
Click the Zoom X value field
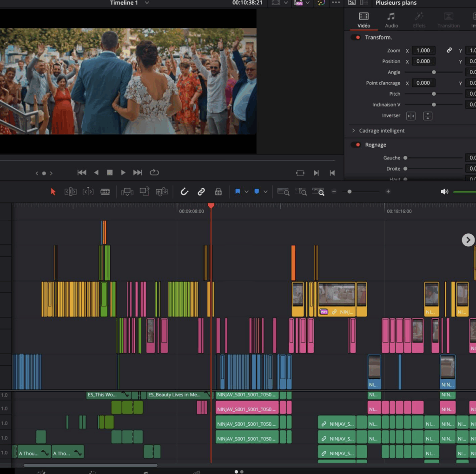pyautogui.click(x=423, y=50)
